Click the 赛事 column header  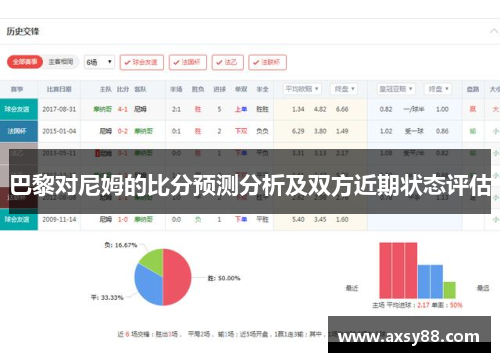point(17,89)
